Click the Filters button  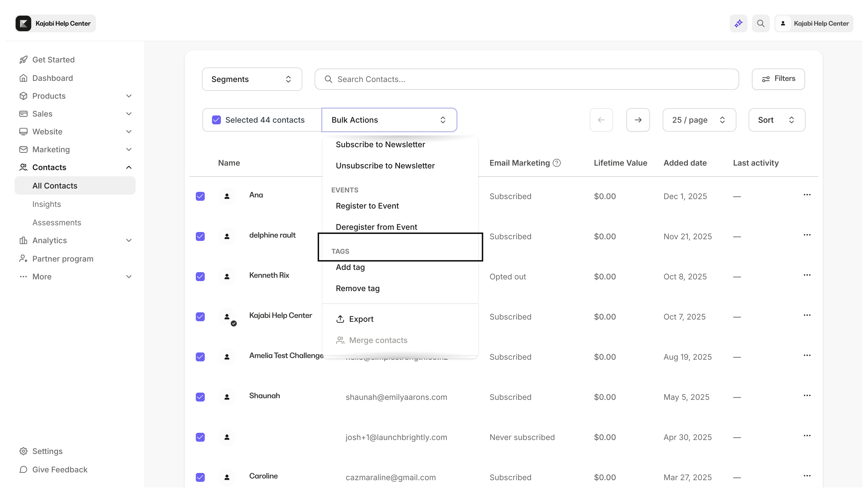click(x=778, y=79)
